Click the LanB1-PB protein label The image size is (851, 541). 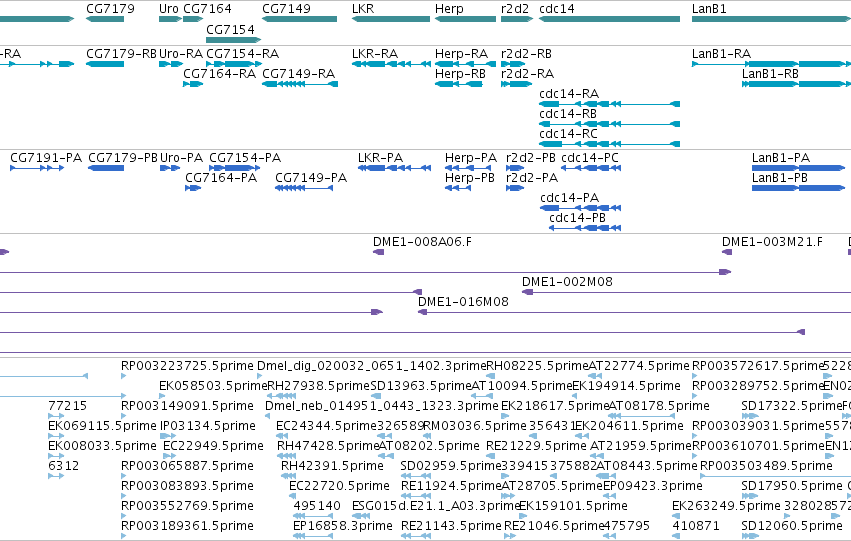coord(780,178)
